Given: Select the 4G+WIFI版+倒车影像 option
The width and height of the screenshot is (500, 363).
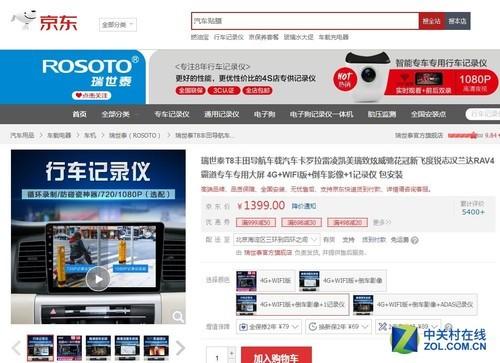Looking at the screenshot, I should click(x=343, y=281).
